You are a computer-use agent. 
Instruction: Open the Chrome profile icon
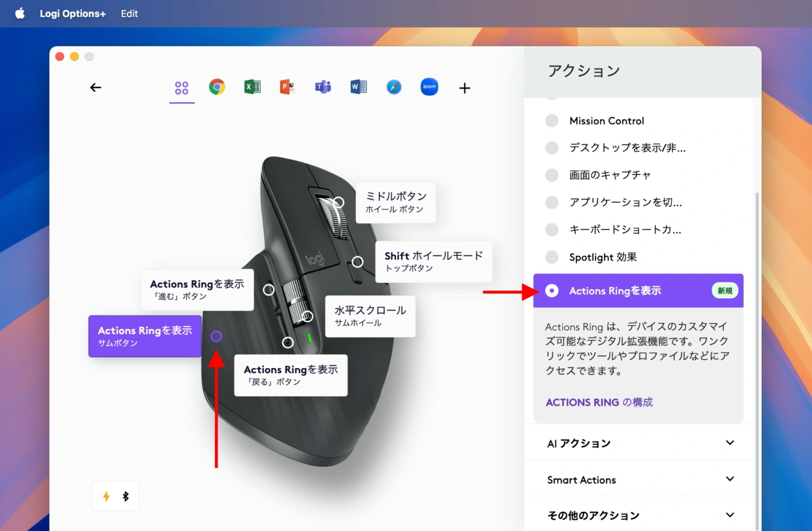pyautogui.click(x=217, y=87)
